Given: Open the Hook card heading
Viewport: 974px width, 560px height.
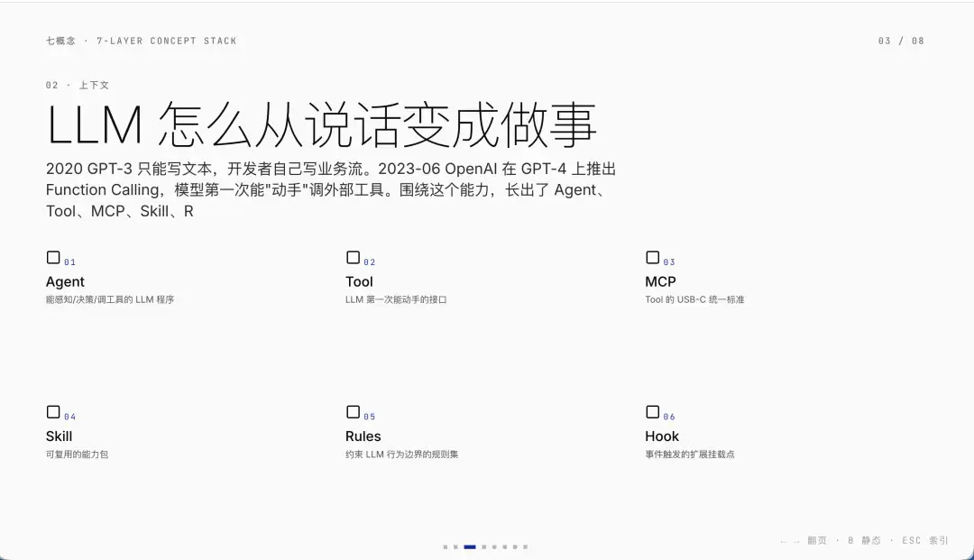Looking at the screenshot, I should pos(662,436).
